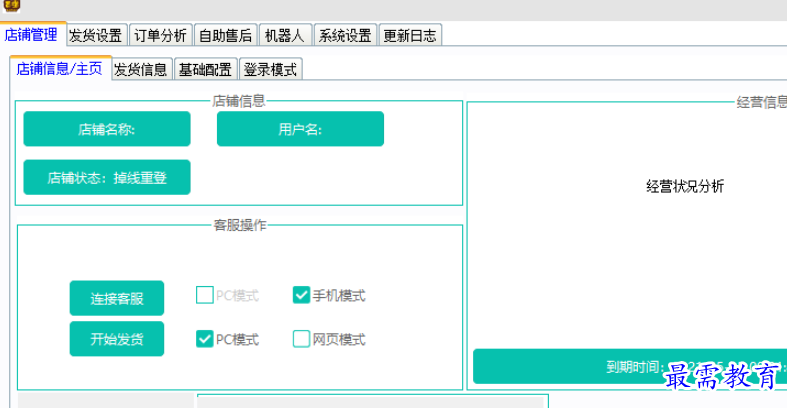The image size is (787, 408).
Task: Switch to the 基础配置 sub-tab
Action: tap(205, 69)
